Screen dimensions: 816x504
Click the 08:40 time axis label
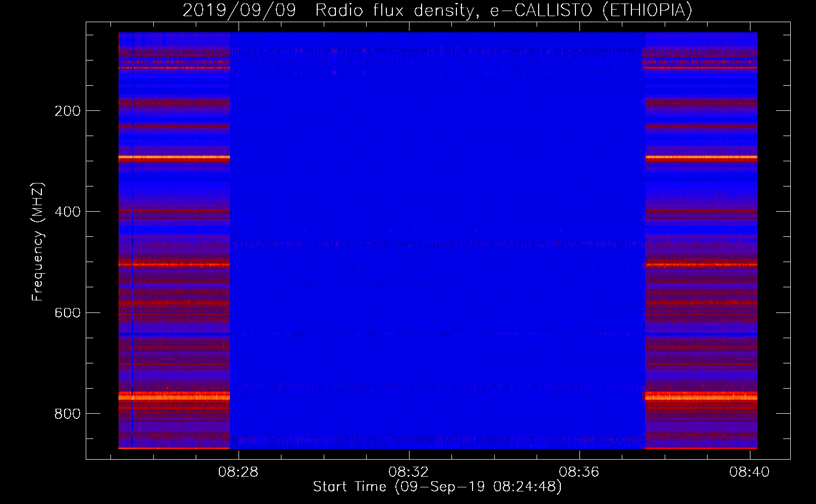point(749,472)
